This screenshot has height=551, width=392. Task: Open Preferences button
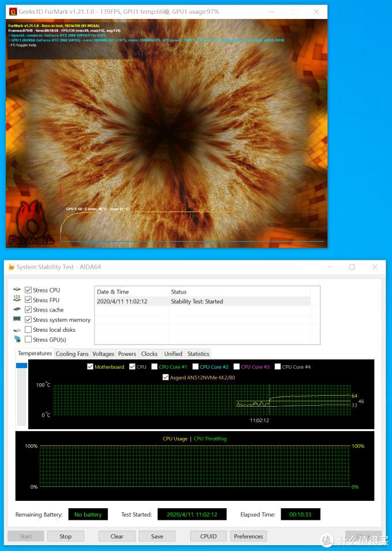(248, 536)
